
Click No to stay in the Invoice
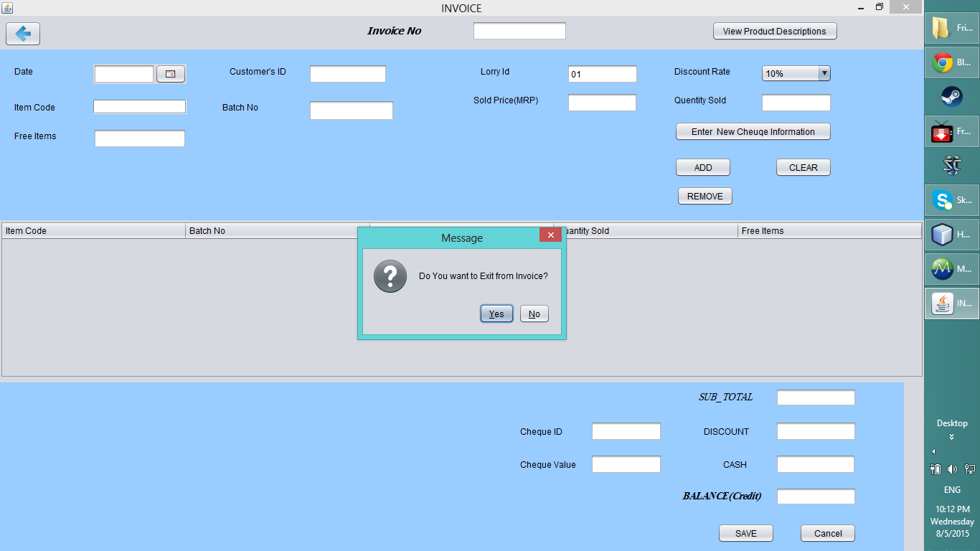pyautogui.click(x=534, y=314)
